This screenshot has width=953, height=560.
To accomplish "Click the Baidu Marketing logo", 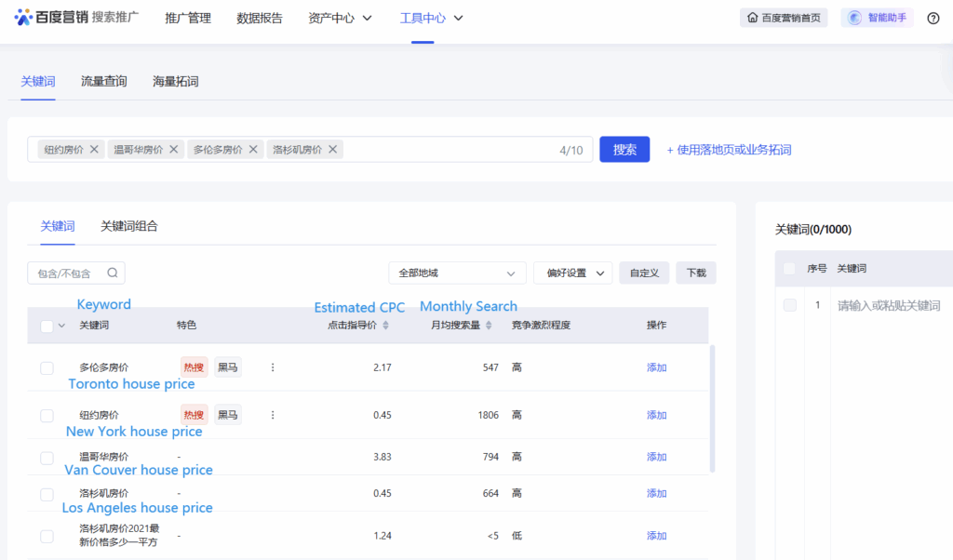I will (76, 17).
